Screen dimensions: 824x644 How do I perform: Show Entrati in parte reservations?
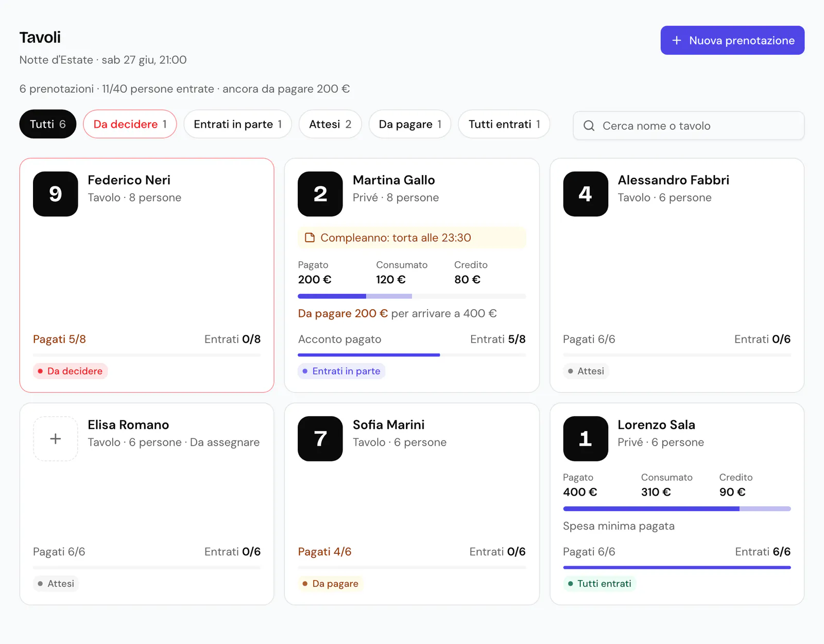pyautogui.click(x=237, y=124)
